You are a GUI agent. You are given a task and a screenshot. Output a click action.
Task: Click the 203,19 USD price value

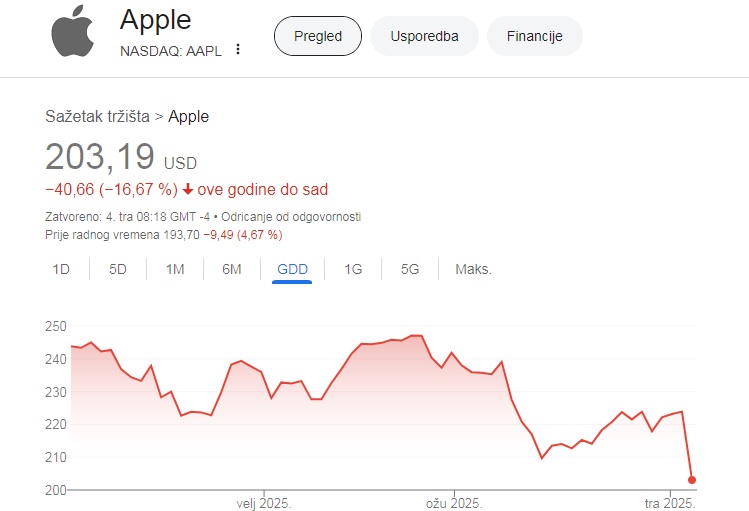point(121,157)
